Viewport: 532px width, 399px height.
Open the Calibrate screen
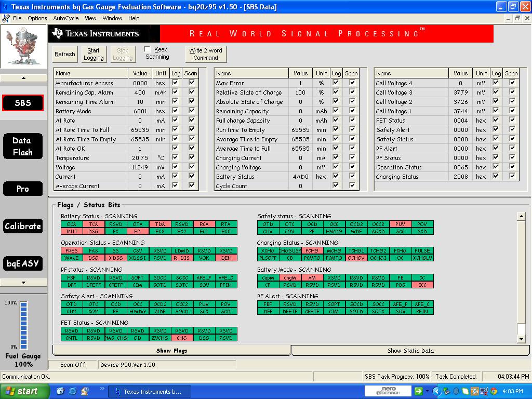coord(23,226)
